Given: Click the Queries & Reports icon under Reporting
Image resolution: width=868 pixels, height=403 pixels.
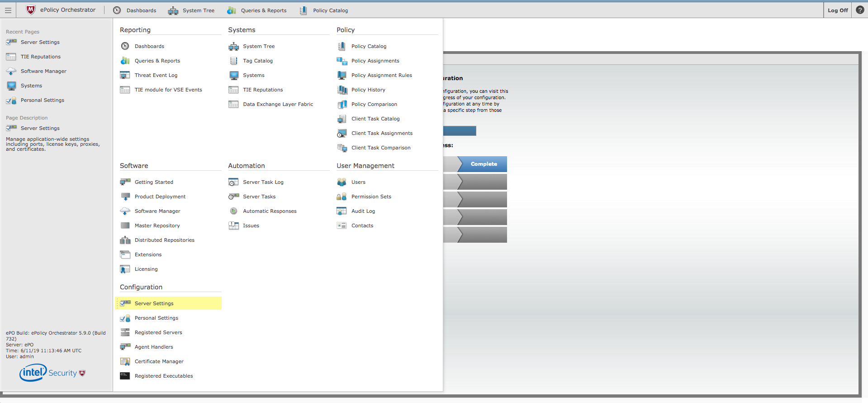Looking at the screenshot, I should [x=125, y=61].
